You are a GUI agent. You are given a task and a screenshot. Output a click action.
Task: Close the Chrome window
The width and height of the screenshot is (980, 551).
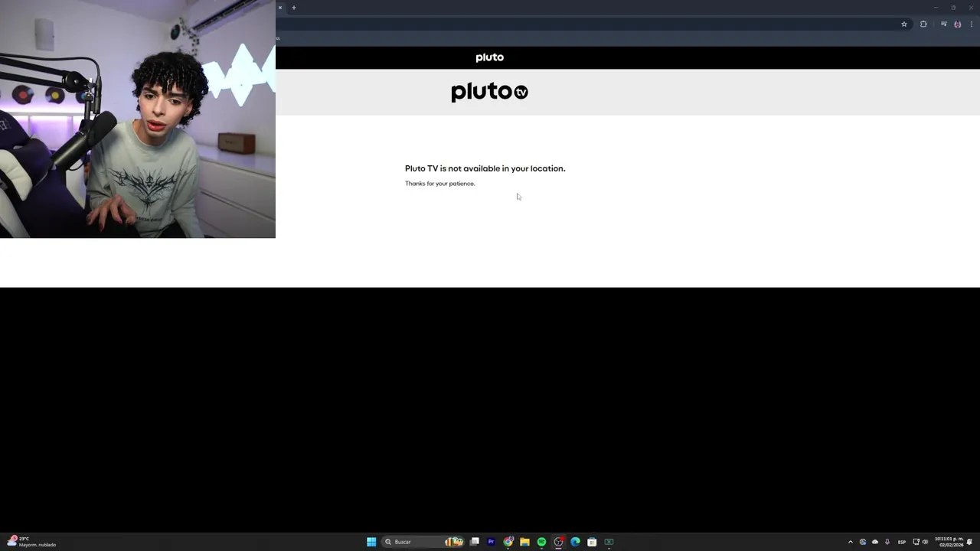(x=971, y=8)
